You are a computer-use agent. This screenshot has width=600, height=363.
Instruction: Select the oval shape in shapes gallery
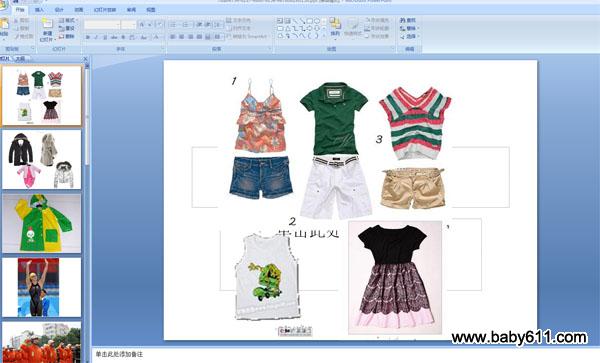tap(317, 21)
